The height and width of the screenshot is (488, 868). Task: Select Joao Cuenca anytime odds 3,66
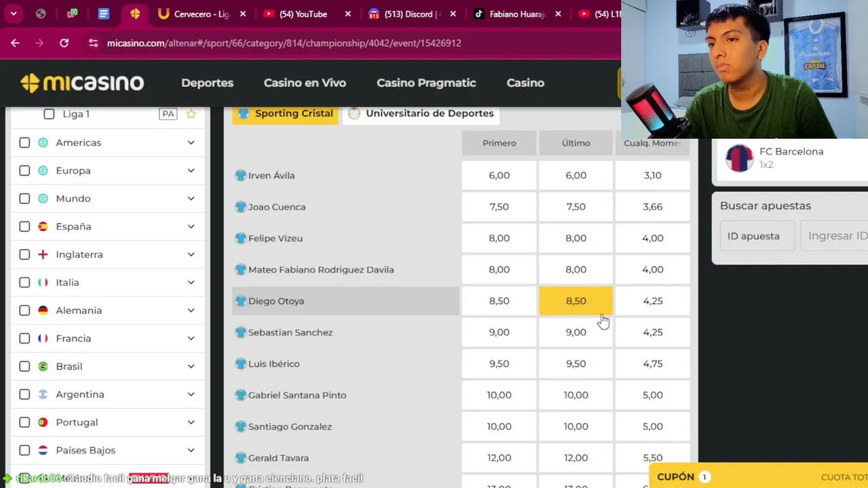tap(652, 207)
